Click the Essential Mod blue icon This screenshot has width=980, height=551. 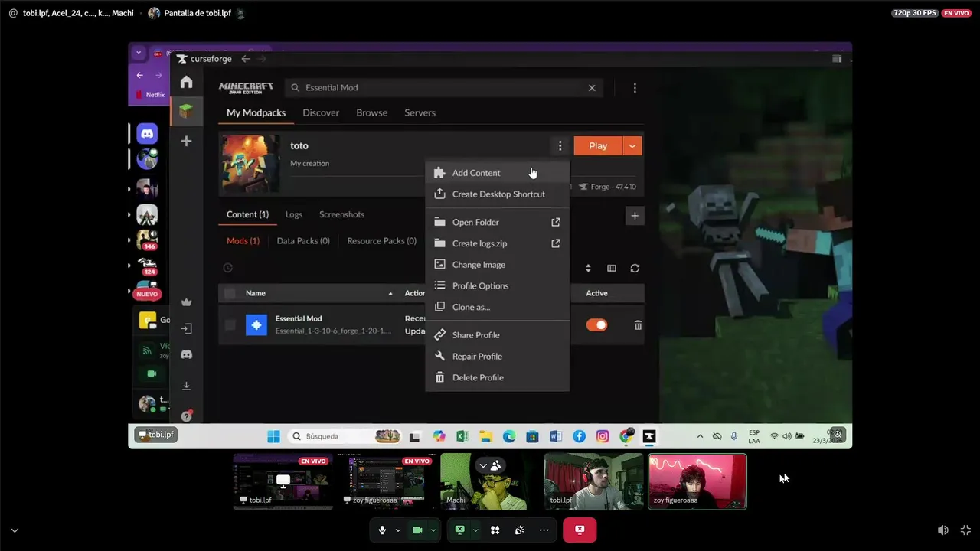click(256, 325)
